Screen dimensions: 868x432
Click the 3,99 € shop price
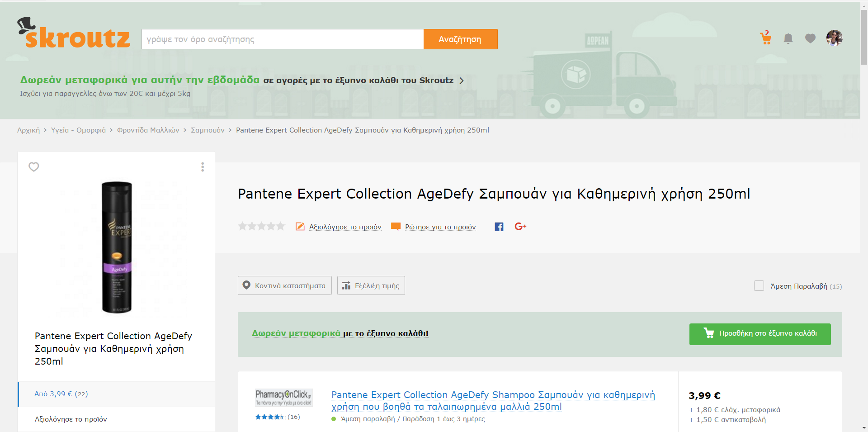tap(704, 396)
